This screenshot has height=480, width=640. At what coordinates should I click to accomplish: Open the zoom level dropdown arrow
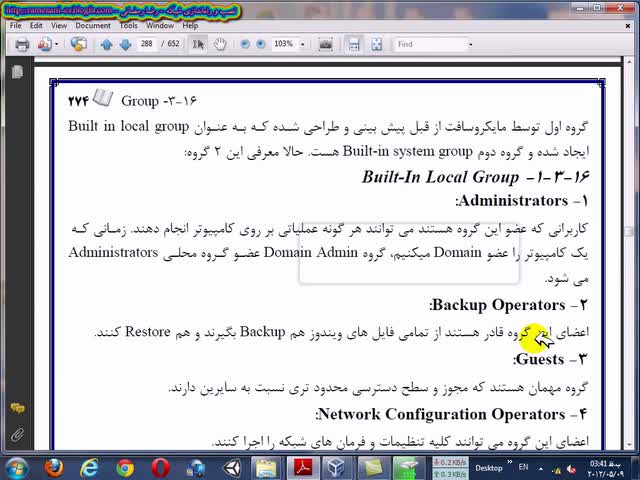pos(302,44)
